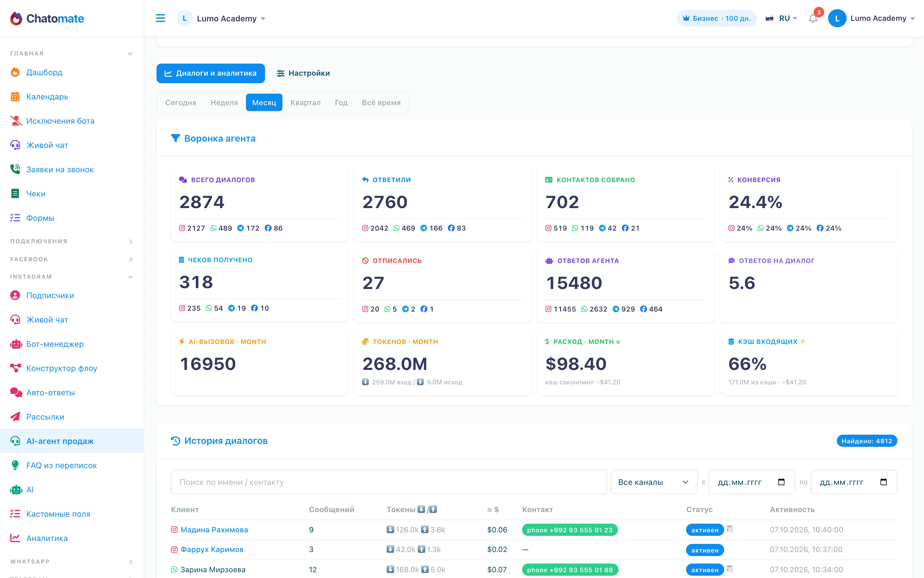The image size is (924, 578).
Task: Open Дашборд flame icon in sidebar
Action: (15, 72)
